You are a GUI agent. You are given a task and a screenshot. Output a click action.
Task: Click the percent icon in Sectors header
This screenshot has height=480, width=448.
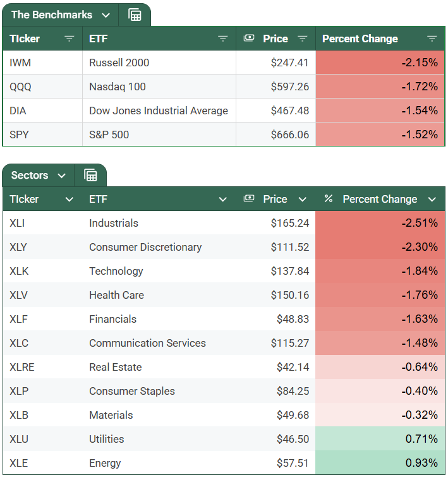pyautogui.click(x=329, y=199)
